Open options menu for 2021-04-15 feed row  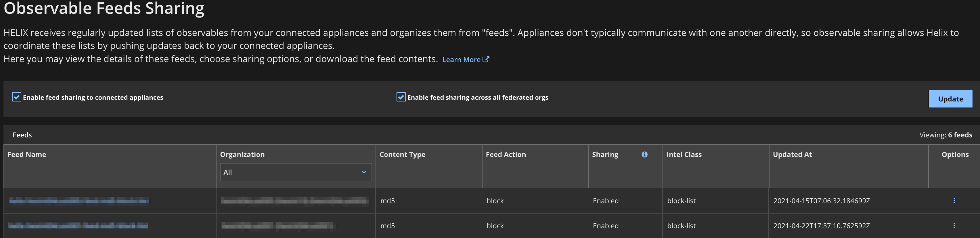tap(954, 201)
